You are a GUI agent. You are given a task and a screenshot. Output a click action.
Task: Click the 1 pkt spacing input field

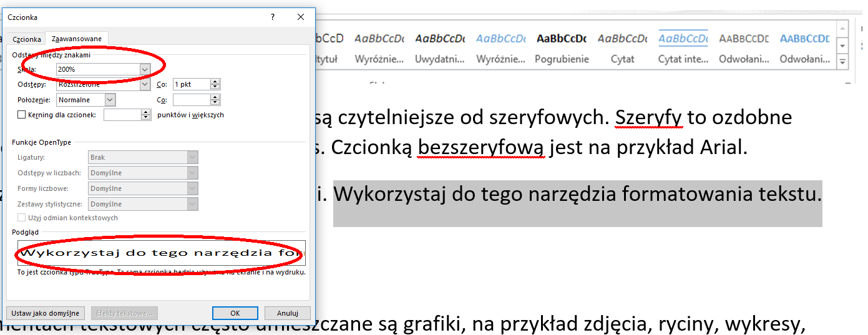point(191,84)
